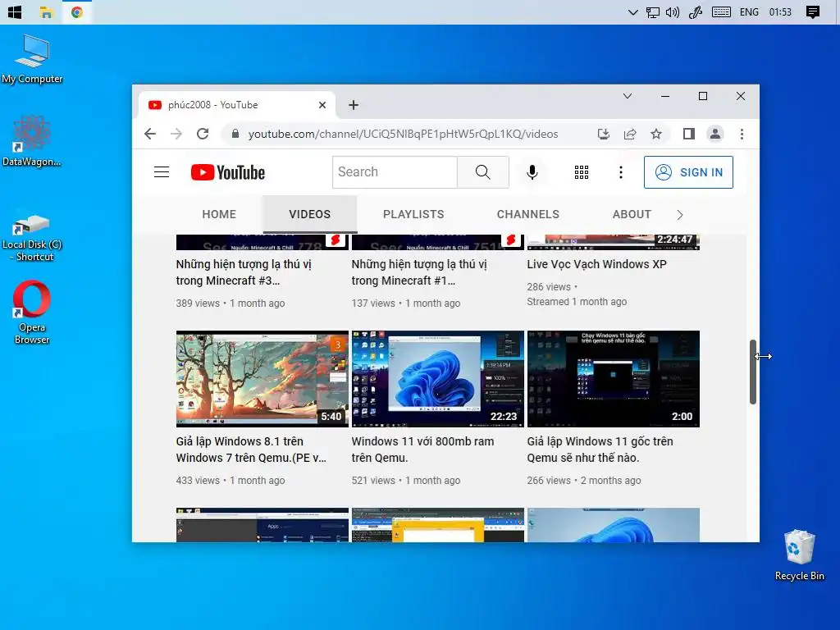Viewport: 840px width, 630px height.
Task: Click the '521 views • 1 month ago' text
Action: 406,481
